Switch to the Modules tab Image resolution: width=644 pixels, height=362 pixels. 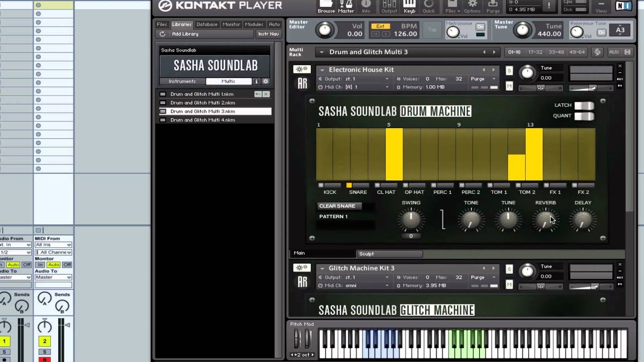point(254,24)
